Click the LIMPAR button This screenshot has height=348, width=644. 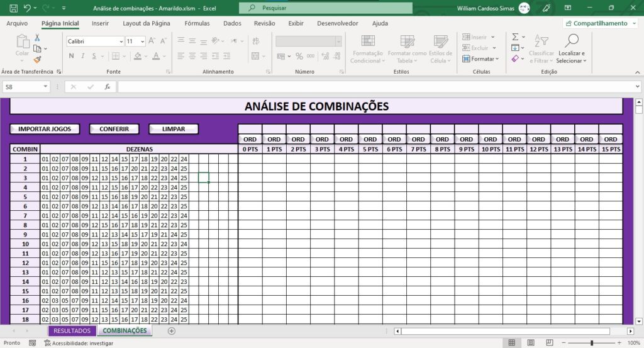[174, 129]
